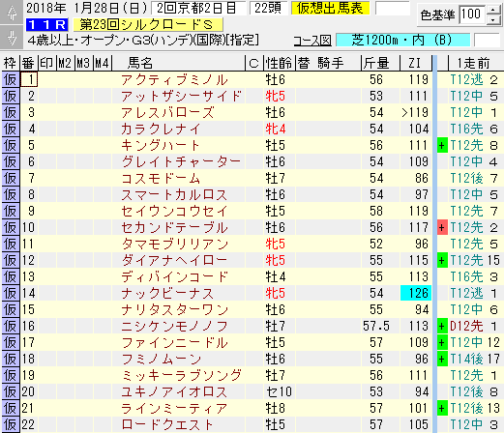
Task: Click the 仮 frame cell for horse 1
Action: (11, 79)
